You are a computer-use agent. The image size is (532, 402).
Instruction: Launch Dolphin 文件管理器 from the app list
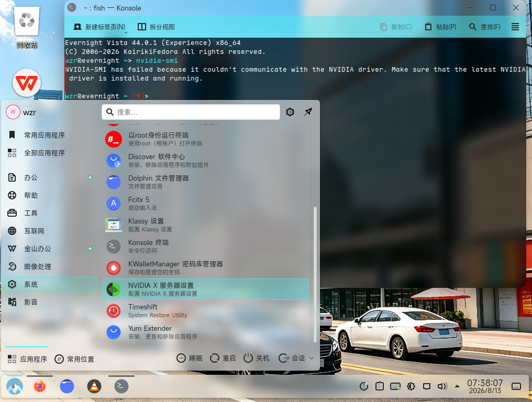(205, 182)
